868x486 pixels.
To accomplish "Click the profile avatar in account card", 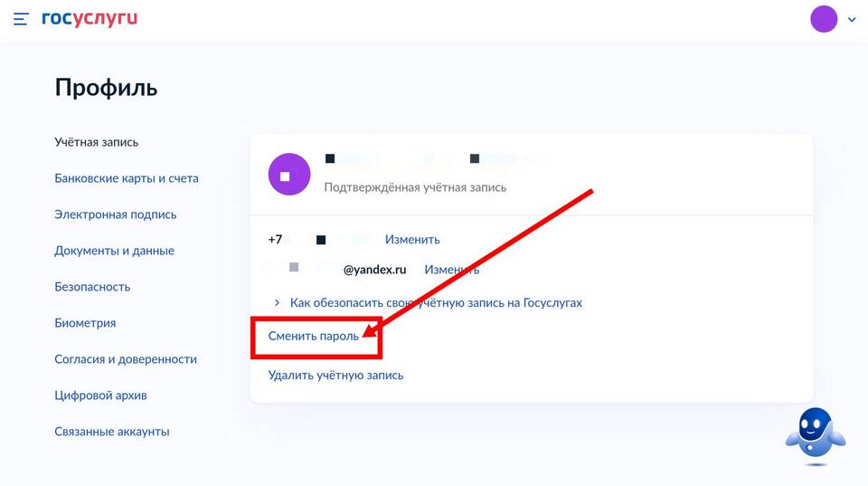I will [289, 174].
